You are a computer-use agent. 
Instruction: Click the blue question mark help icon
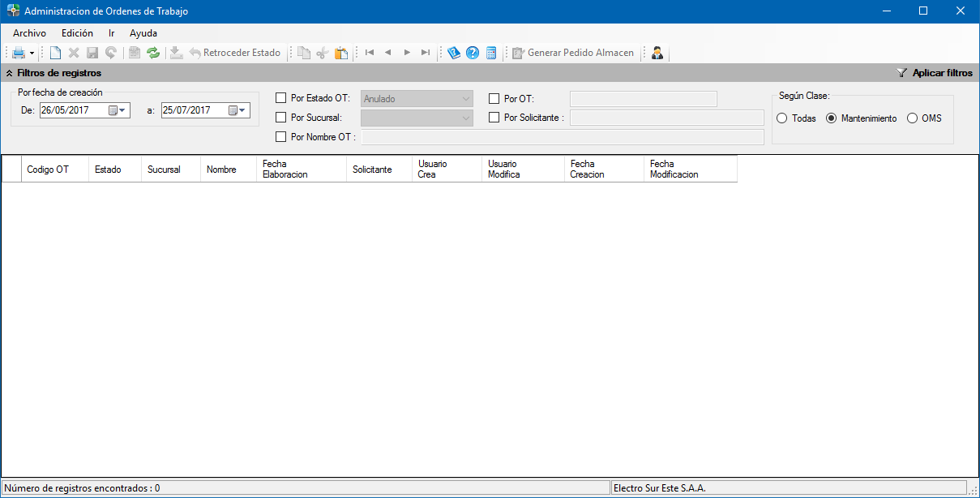point(473,53)
